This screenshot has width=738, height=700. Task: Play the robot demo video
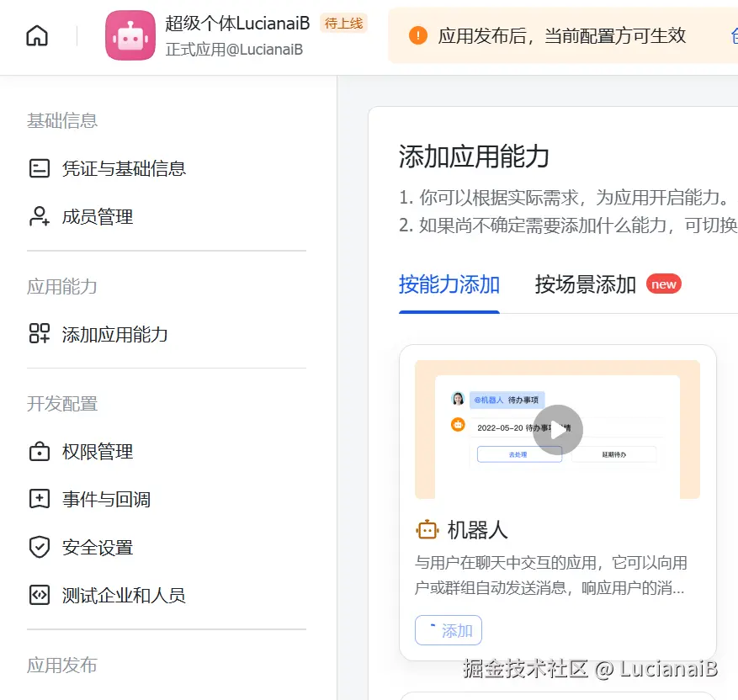[558, 430]
